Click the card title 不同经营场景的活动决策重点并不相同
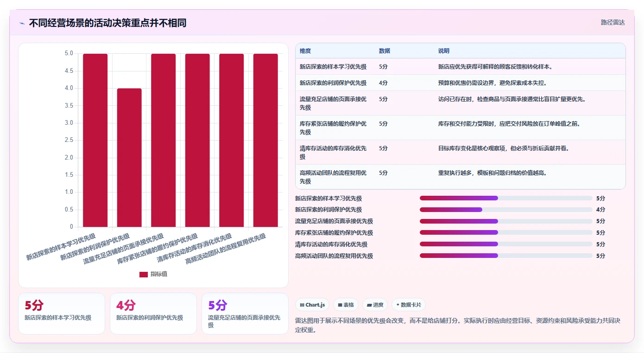 click(107, 23)
